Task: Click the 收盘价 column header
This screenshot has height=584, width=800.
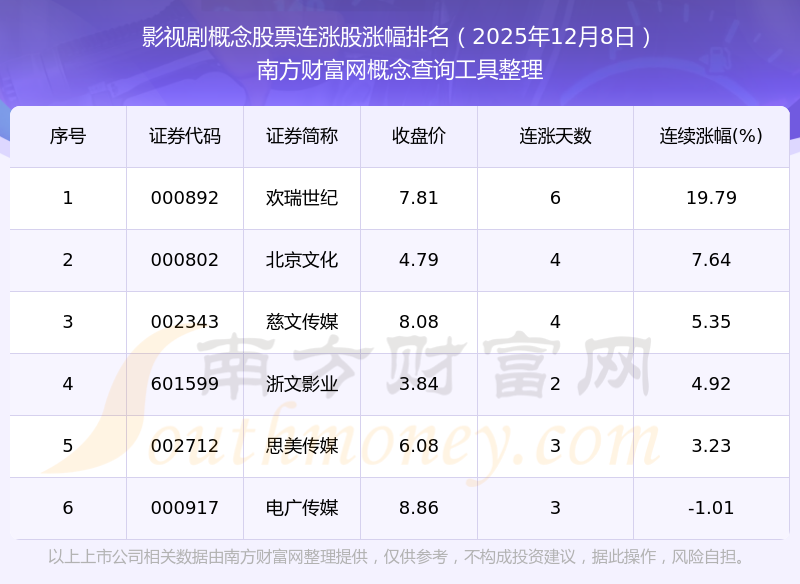Action: (419, 136)
